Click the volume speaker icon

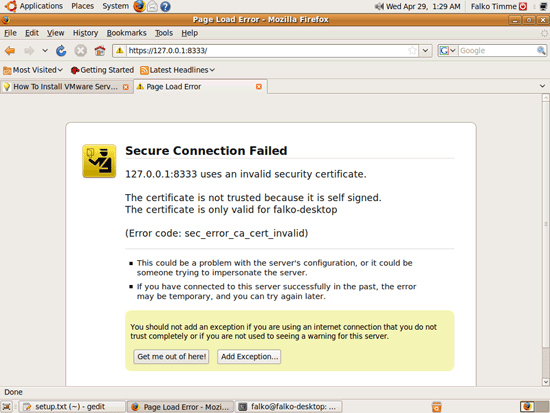379,6
